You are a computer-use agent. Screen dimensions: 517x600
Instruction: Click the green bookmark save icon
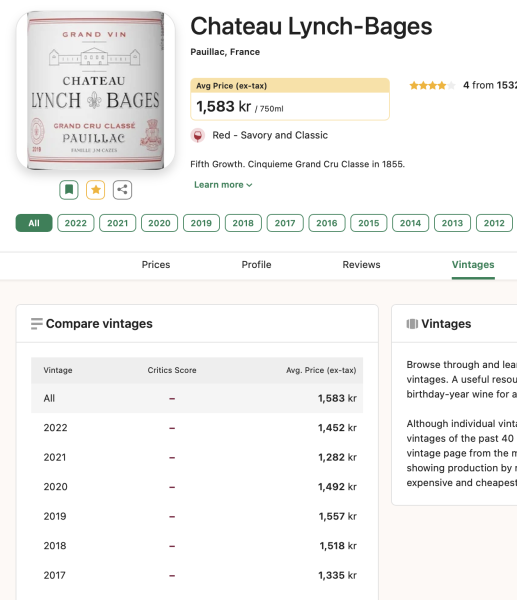click(69, 189)
